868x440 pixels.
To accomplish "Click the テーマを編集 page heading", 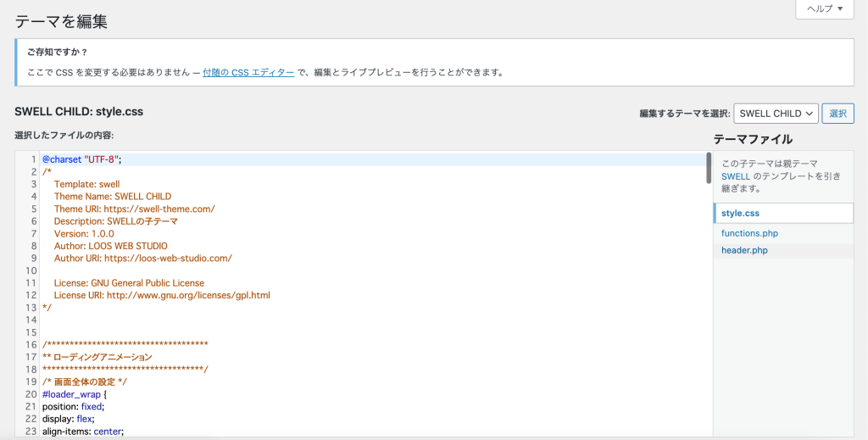I will coord(61,21).
